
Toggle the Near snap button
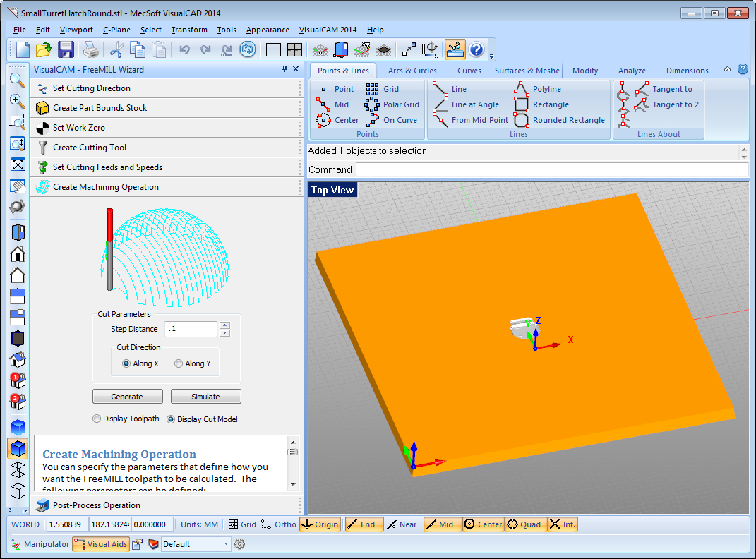point(402,524)
